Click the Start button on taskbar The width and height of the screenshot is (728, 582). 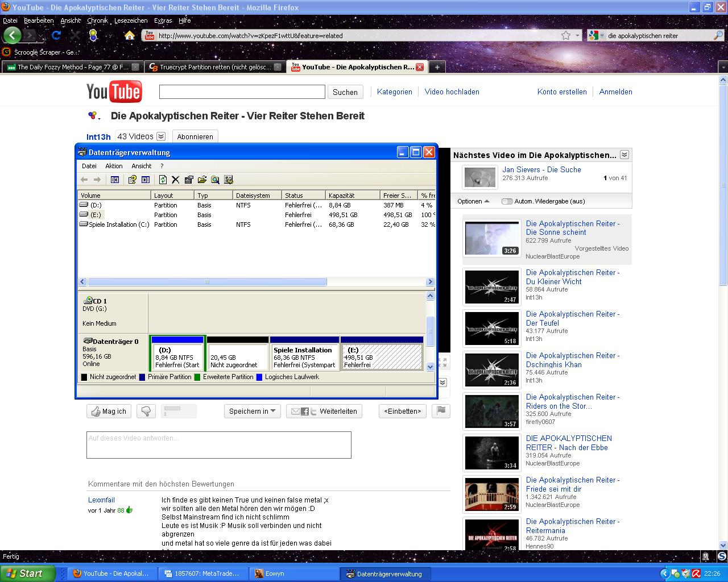tap(28, 573)
